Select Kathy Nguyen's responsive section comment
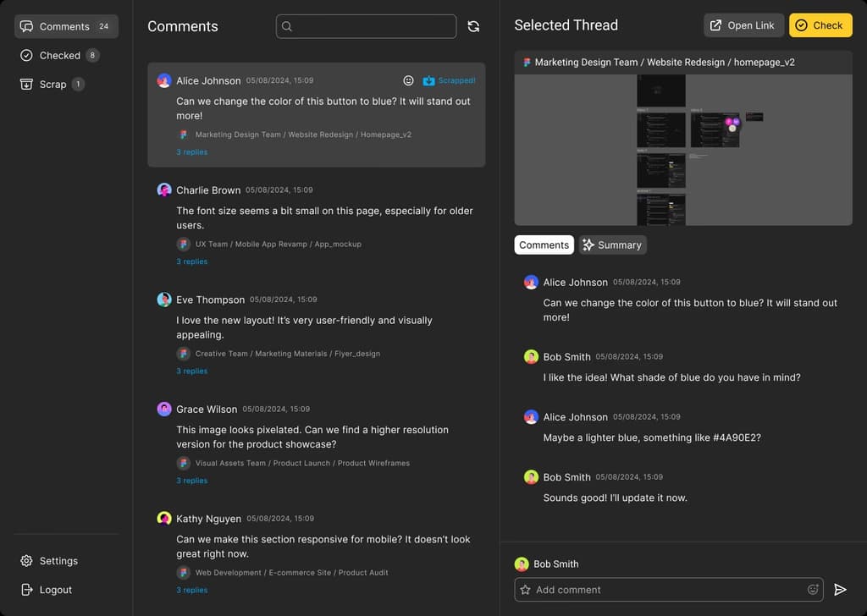 point(323,547)
